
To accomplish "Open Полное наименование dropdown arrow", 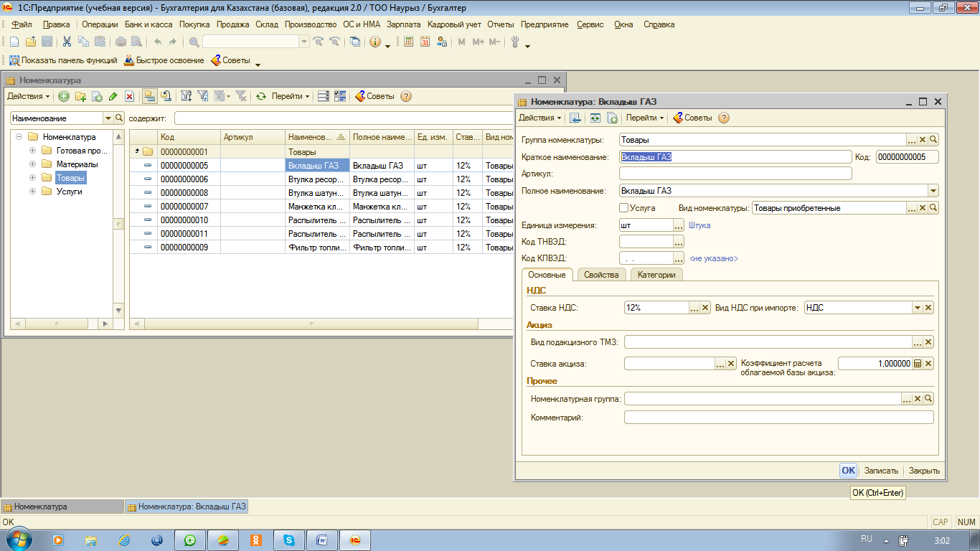I will (x=933, y=191).
